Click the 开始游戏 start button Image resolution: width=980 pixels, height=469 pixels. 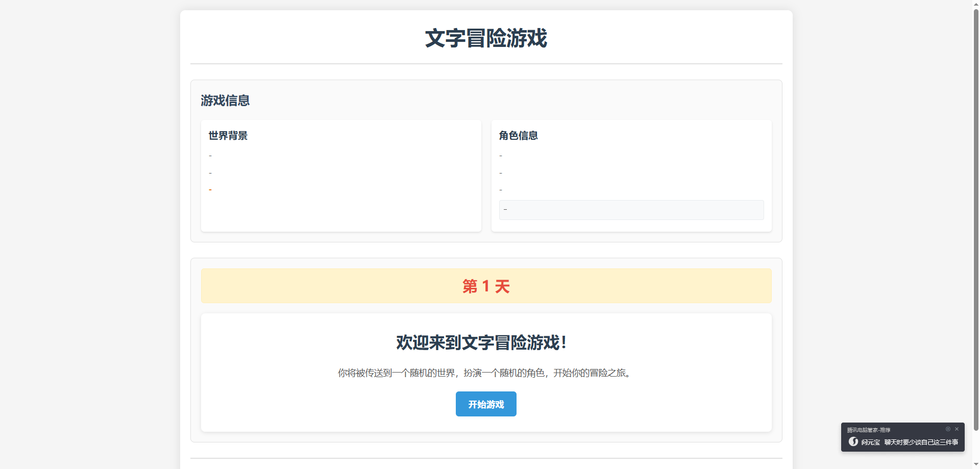486,404
